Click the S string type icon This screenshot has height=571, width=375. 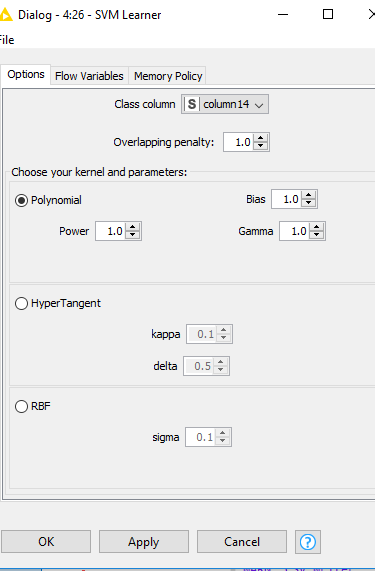click(192, 104)
